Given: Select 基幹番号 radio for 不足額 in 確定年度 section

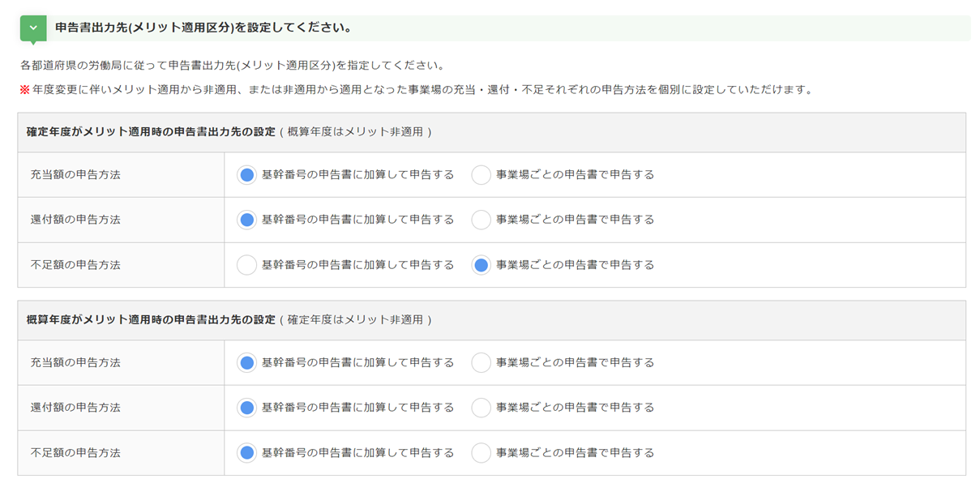Looking at the screenshot, I should click(247, 265).
